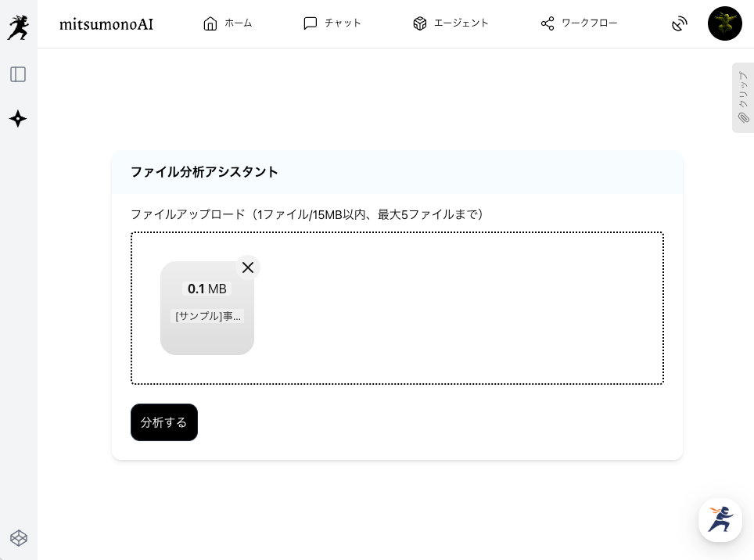Open the ninja chat assistant floating button

pos(720,519)
